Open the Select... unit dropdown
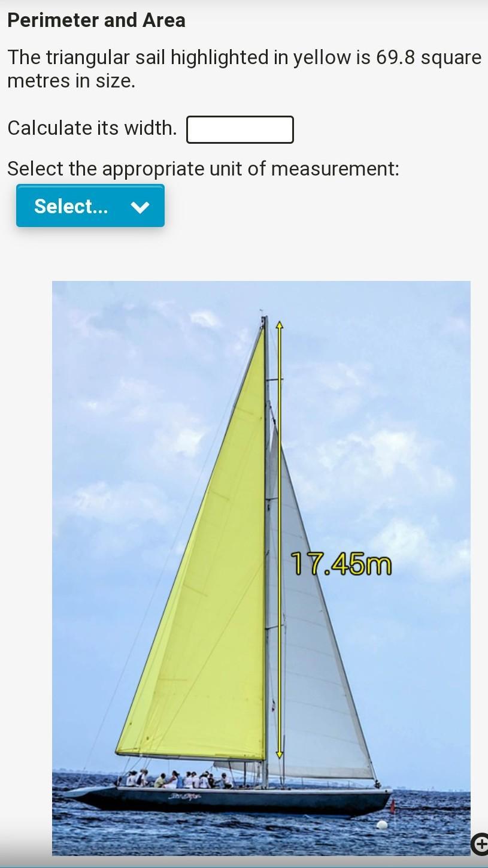Viewport: 488px width, 868px height. [x=90, y=206]
